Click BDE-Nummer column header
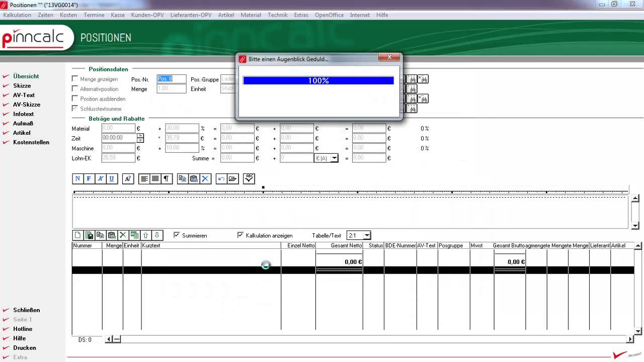The image size is (644, 362). 400,245
